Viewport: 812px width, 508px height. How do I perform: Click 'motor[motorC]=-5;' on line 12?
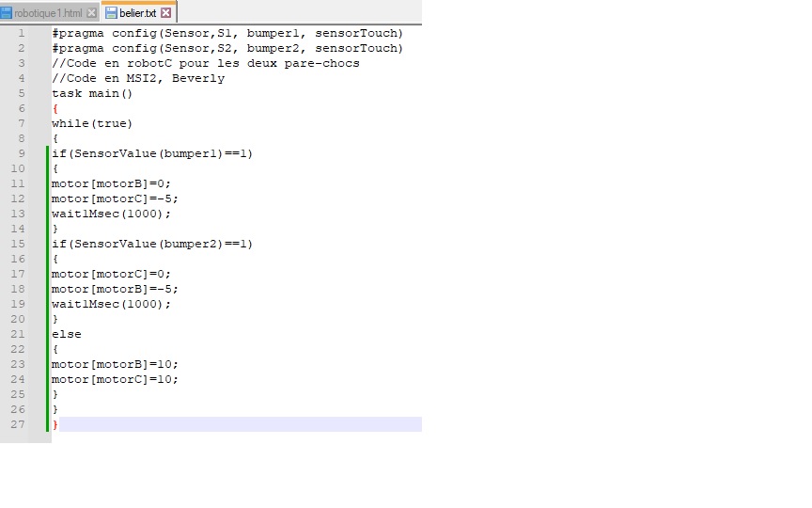(115, 198)
